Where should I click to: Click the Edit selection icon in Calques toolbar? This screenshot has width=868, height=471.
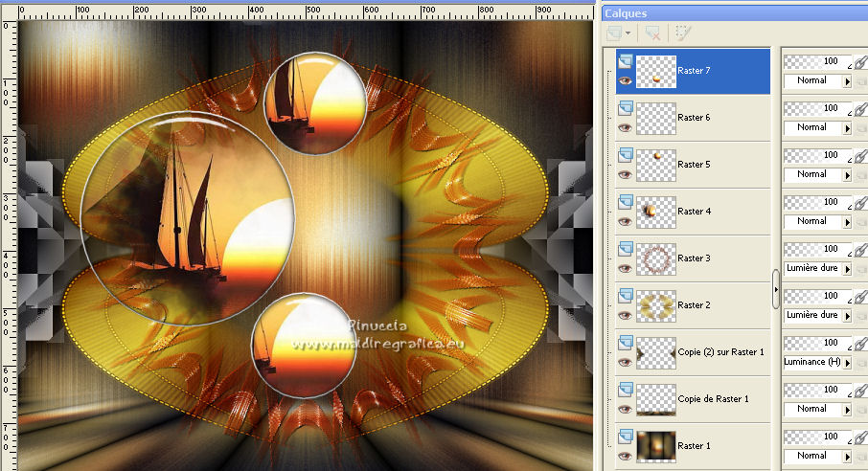(x=682, y=34)
